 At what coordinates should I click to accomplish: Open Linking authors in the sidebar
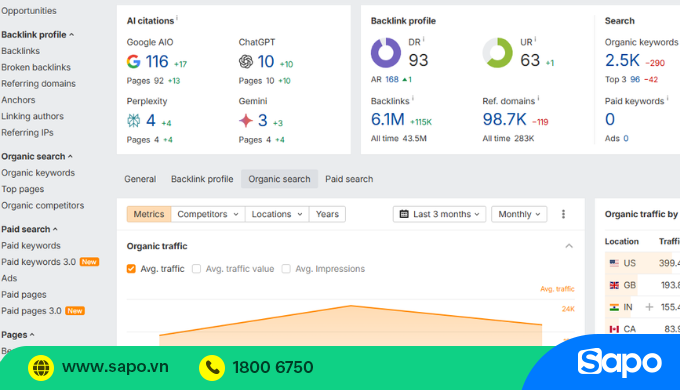[33, 116]
